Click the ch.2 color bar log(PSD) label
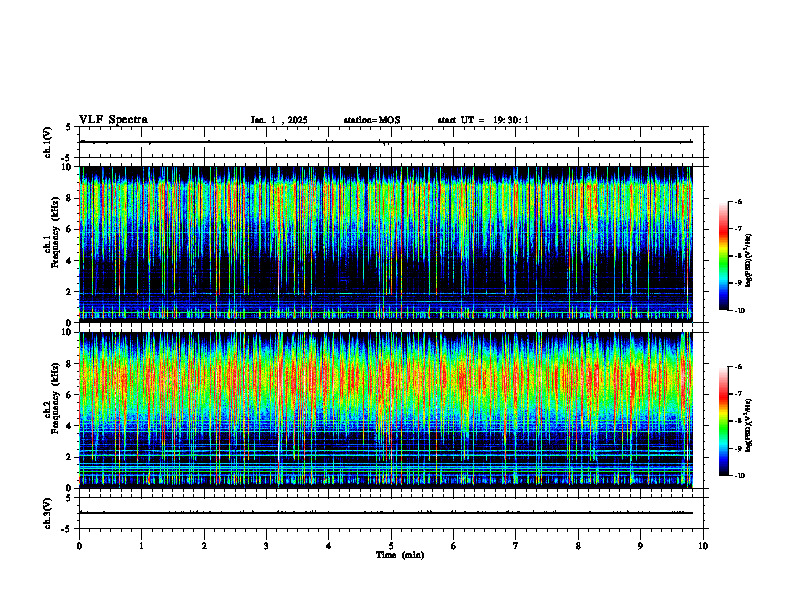792x612 pixels. (749, 426)
